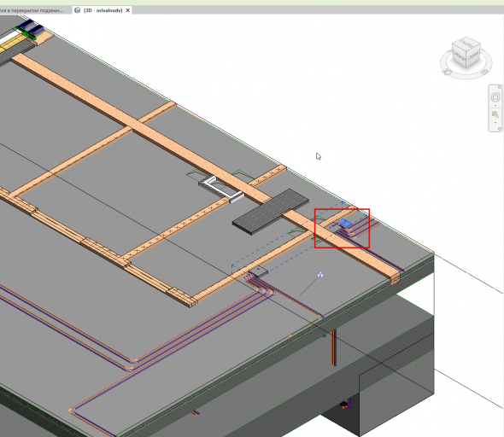Expand the steering wheels dropdown arrow
504x437 pixels.
pos(495,106)
